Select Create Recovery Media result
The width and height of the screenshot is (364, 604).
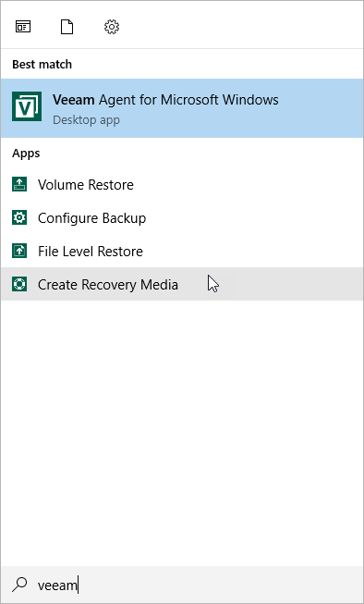182,284
